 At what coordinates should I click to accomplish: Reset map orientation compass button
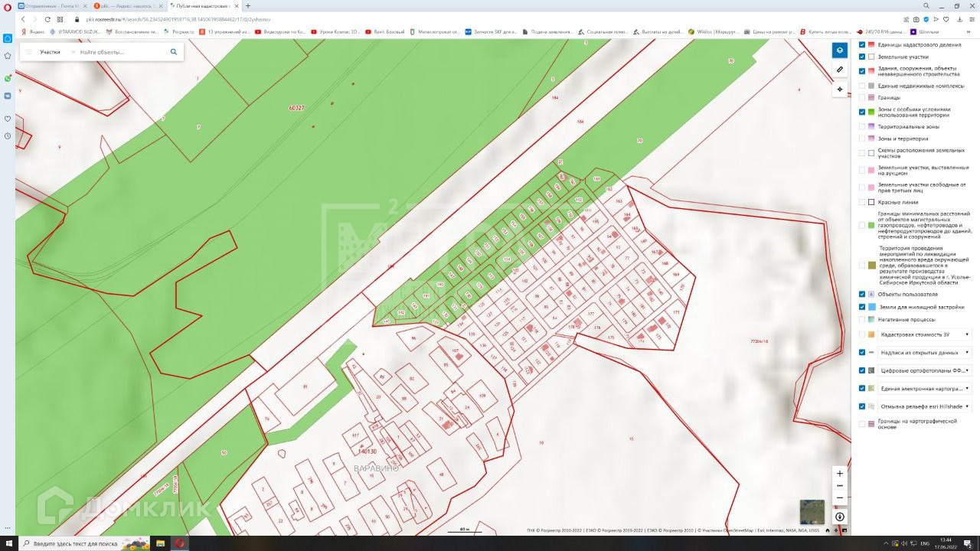tap(839, 517)
